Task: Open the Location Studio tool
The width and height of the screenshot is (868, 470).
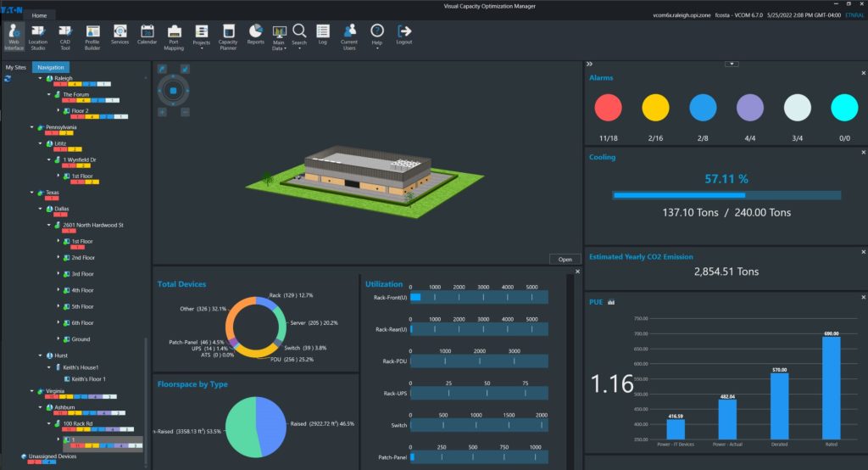Action: pos(38,36)
